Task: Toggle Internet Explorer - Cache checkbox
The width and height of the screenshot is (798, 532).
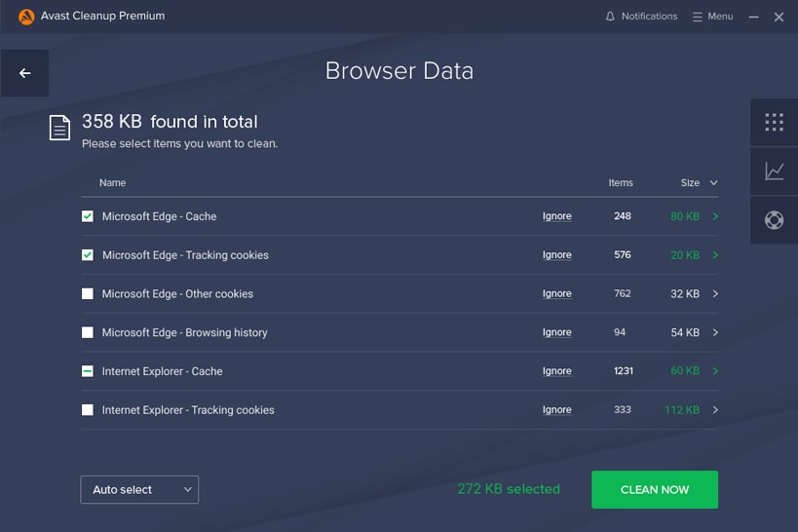Action: click(88, 371)
